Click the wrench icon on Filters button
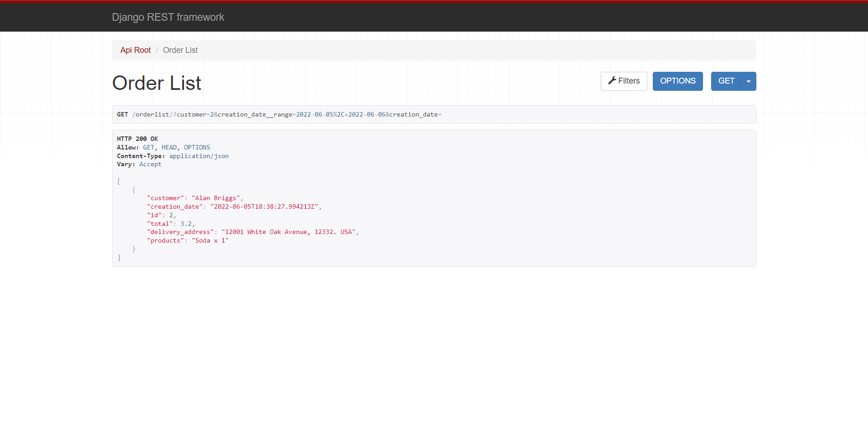 pos(612,80)
